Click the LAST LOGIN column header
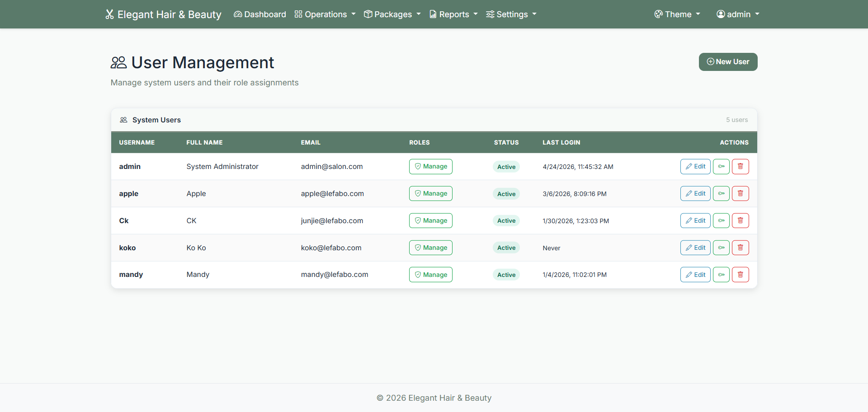 click(x=561, y=142)
